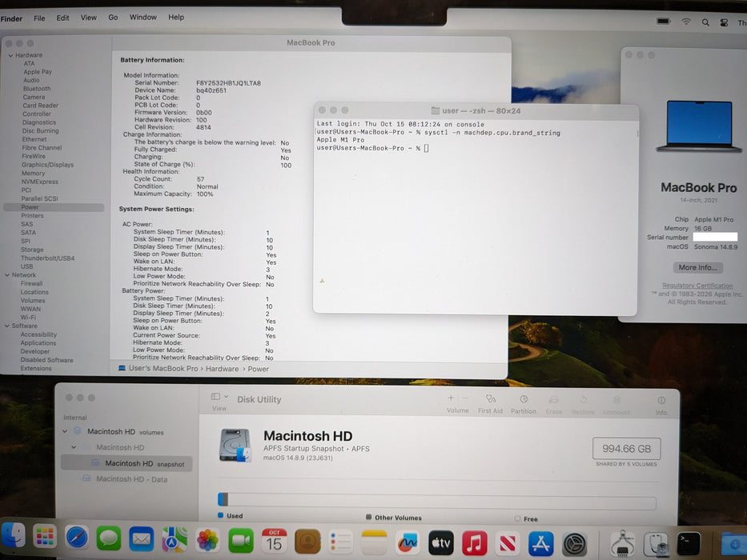Select Macintosh HD snapshot in sidebar

127,463
